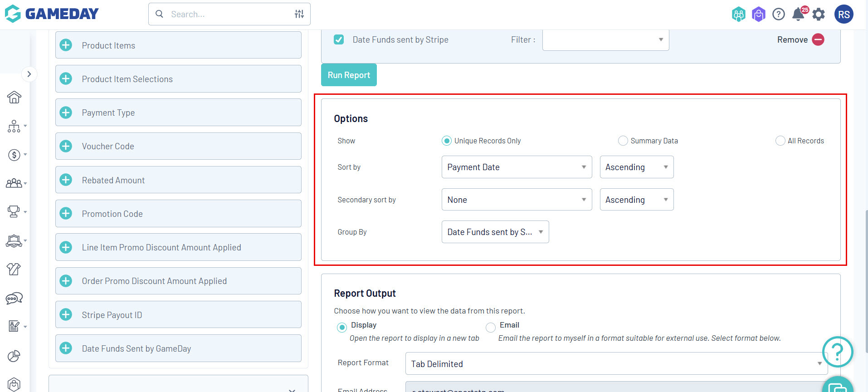Expand the left sidebar with chevron
Viewport: 868px width, 392px height.
[29, 74]
